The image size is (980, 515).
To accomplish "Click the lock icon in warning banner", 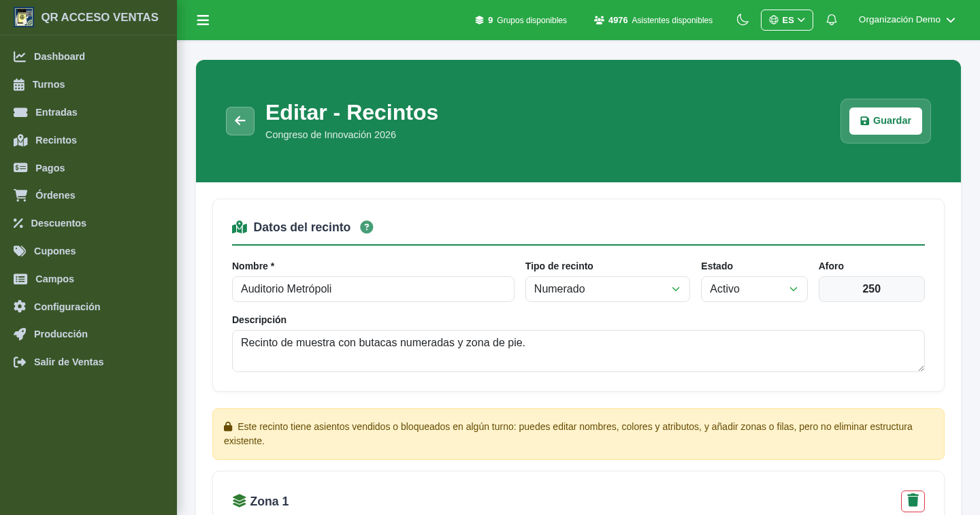I will coord(228,427).
